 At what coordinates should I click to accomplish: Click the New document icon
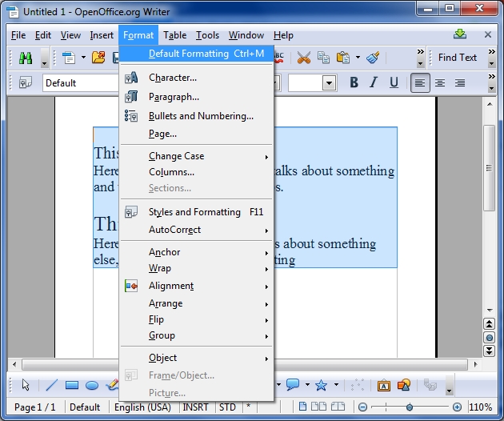(69, 58)
